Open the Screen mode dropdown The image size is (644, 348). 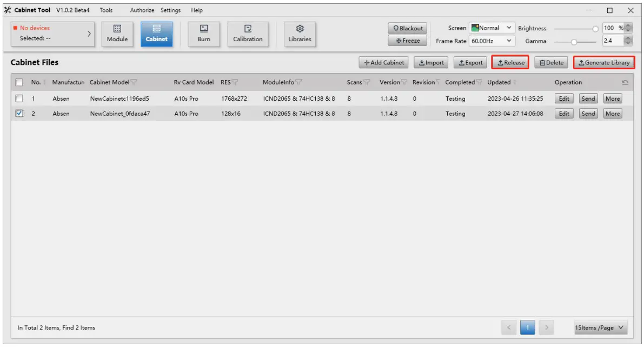490,27
